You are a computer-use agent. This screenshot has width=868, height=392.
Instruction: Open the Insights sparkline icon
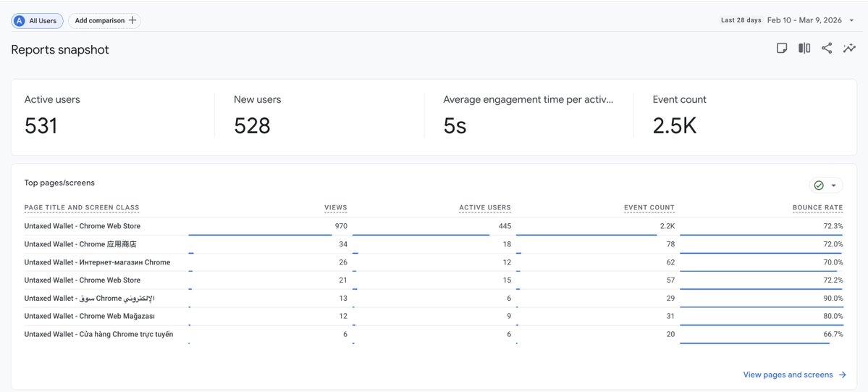(849, 49)
